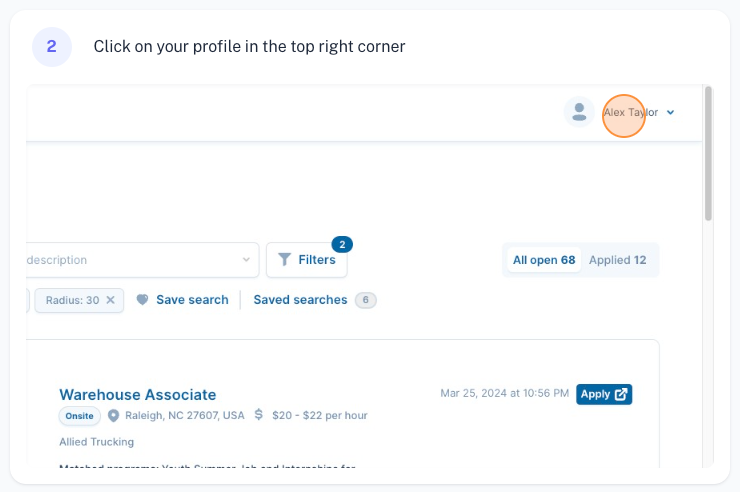Screen dimensions: 740x492
Task: Click the heart icon beside Save search
Action: 142,300
